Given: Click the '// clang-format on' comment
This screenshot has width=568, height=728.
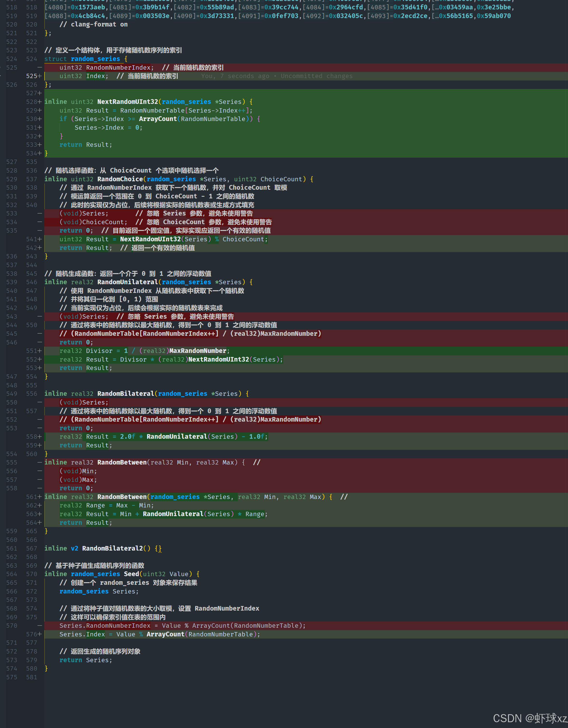Looking at the screenshot, I should point(93,24).
